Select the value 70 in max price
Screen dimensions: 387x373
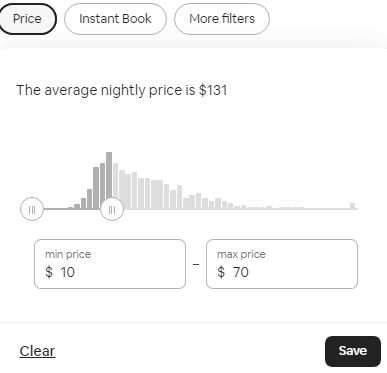(x=241, y=272)
